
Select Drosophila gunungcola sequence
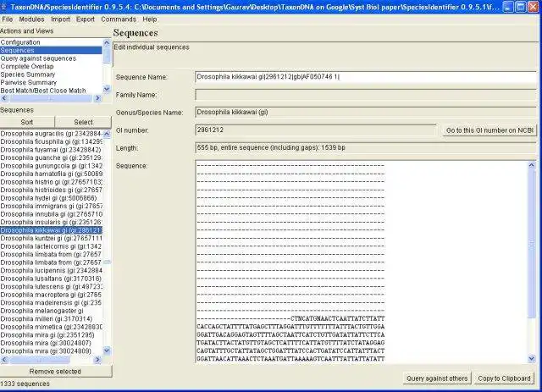pyautogui.click(x=51, y=166)
